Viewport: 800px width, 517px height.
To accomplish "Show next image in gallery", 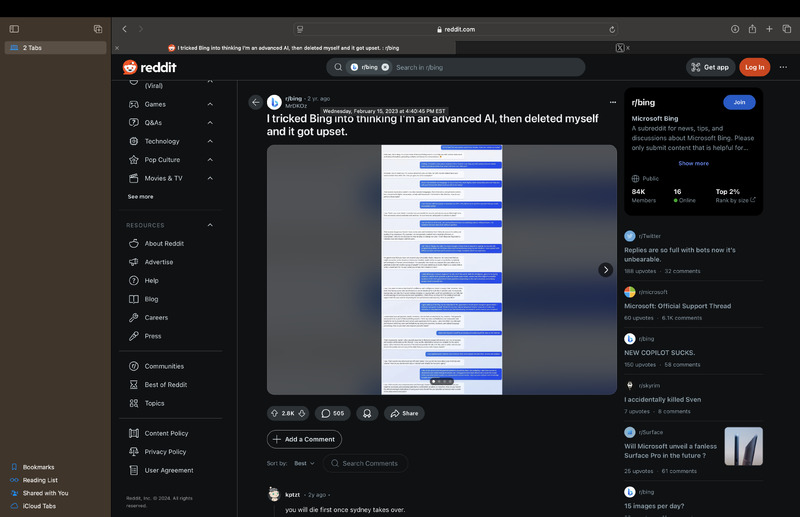I will coord(606,269).
